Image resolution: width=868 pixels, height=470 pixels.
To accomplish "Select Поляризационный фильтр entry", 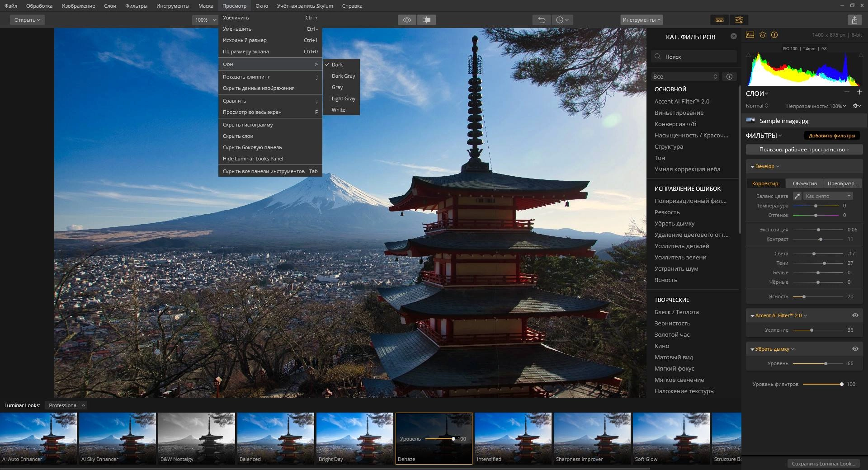I will tap(690, 201).
